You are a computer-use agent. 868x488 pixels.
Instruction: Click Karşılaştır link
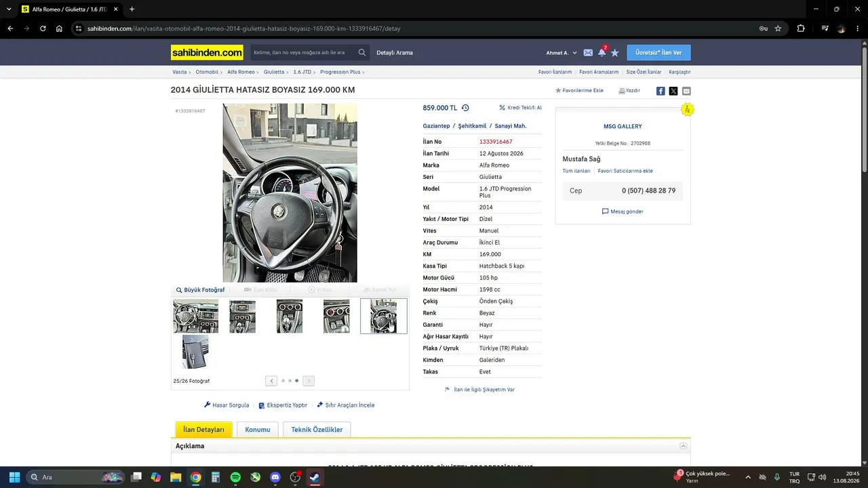(679, 72)
